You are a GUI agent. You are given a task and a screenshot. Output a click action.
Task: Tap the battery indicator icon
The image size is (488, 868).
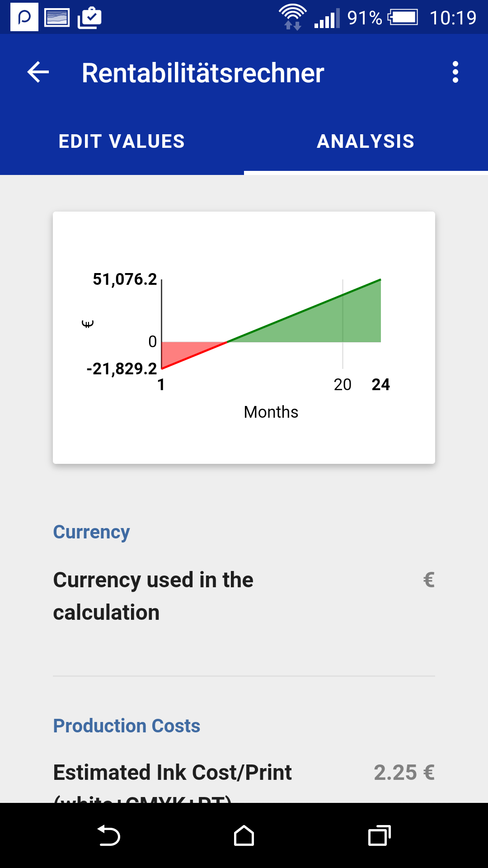[403, 18]
